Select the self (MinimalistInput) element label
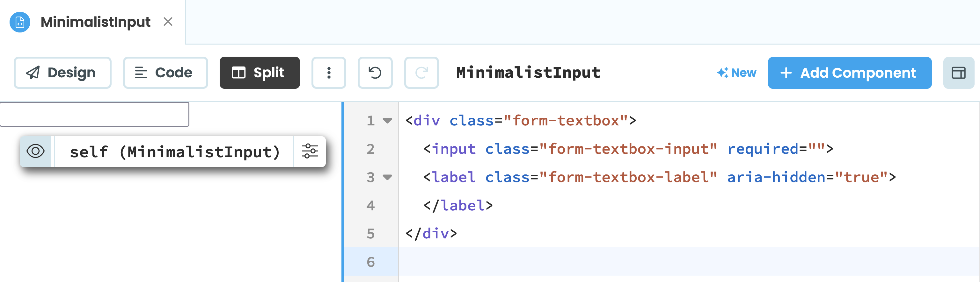980x282 pixels. (x=175, y=152)
